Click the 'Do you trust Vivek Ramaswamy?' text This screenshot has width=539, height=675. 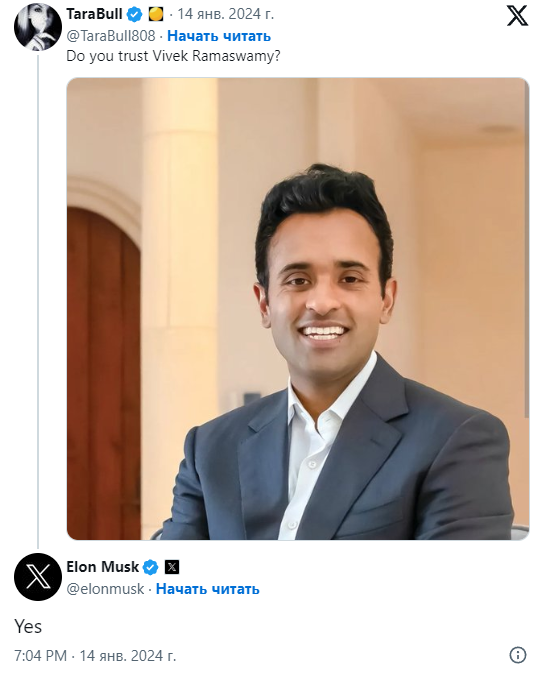pos(173,56)
